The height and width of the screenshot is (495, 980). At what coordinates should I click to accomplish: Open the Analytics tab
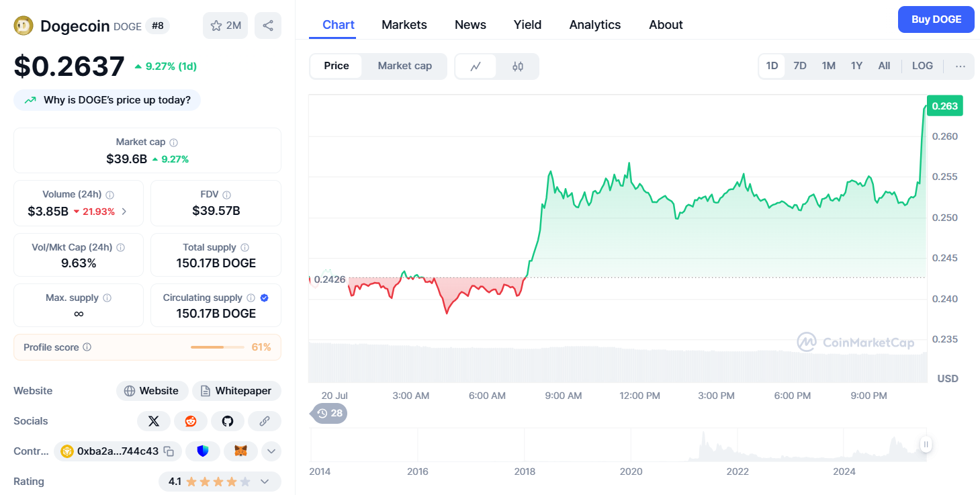[x=595, y=25]
